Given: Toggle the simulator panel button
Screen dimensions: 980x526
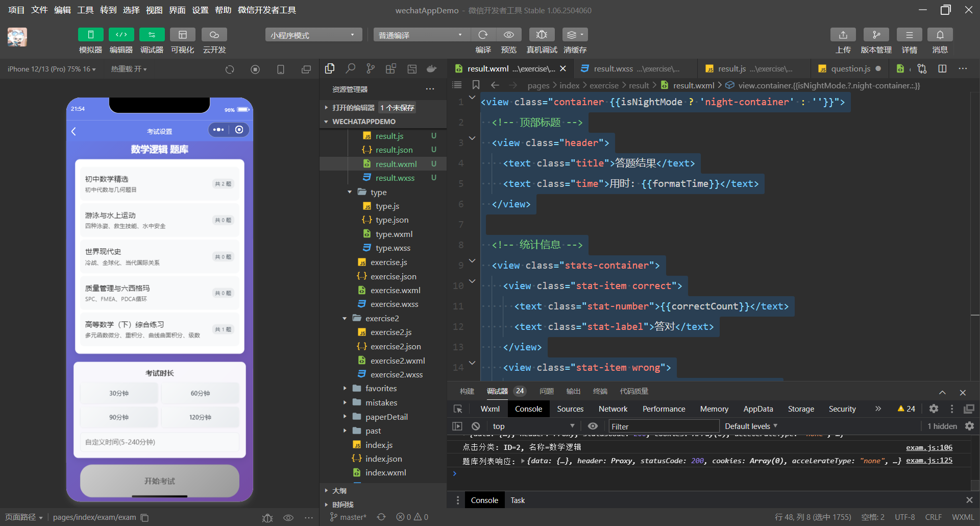Looking at the screenshot, I should 91,35.
